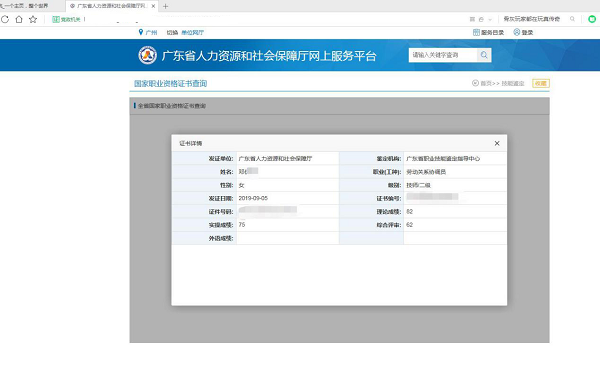
Task: Open the green circle extension icon
Action: pos(592,19)
